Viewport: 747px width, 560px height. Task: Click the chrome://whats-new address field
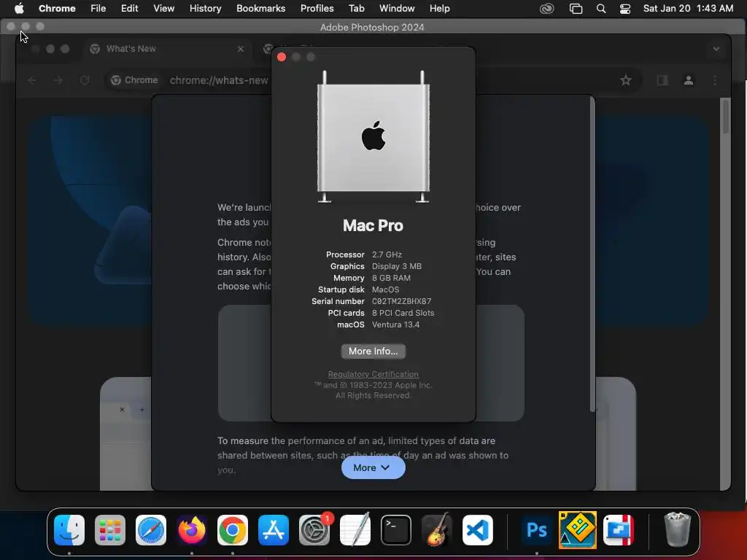click(219, 80)
